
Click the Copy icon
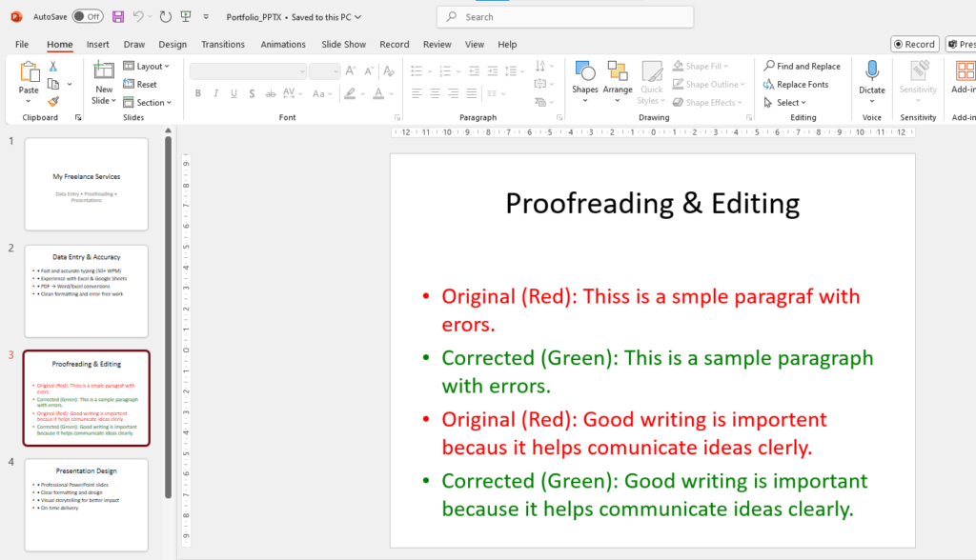53,84
